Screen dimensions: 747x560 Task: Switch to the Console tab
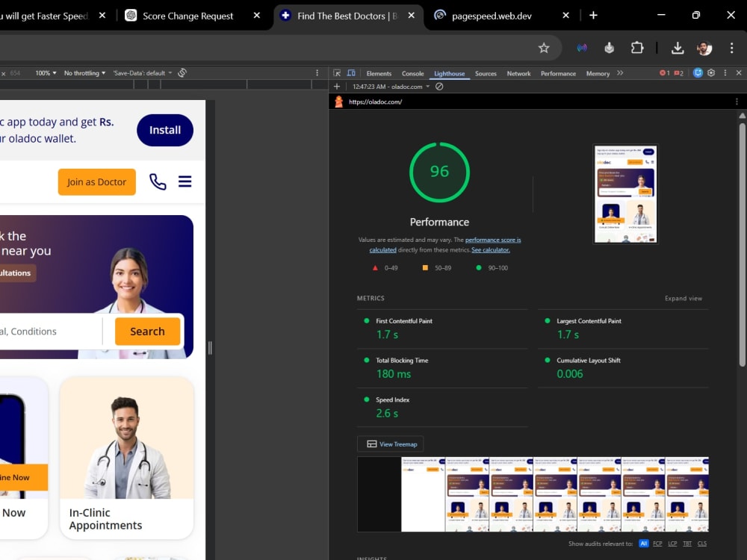click(x=412, y=73)
